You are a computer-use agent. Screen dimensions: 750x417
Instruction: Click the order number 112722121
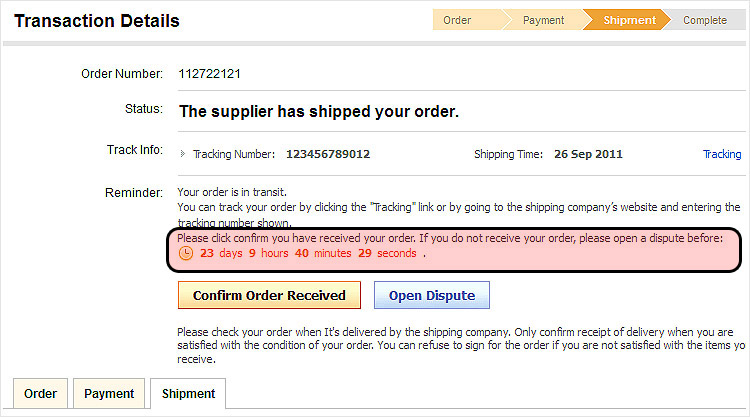coord(209,74)
